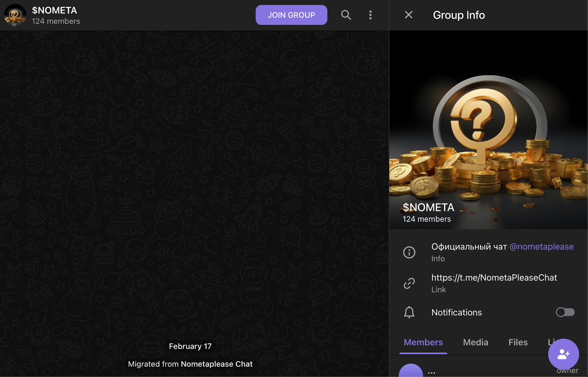Click the add member floating button
588x377 pixels.
point(563,354)
